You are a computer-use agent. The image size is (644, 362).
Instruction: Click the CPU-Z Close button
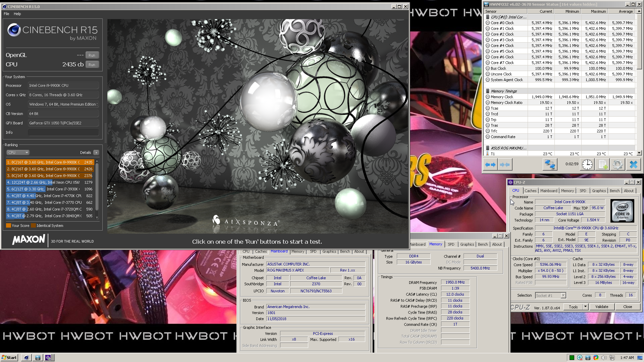(x=628, y=307)
